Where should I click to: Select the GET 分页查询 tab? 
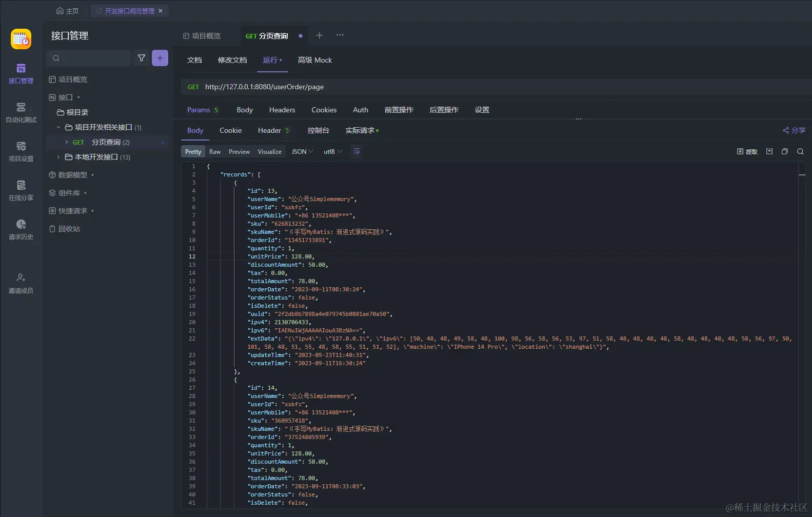[267, 36]
